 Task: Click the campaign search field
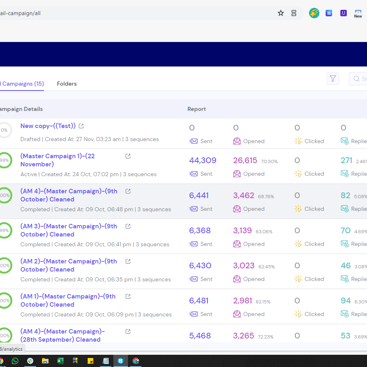(x=358, y=79)
